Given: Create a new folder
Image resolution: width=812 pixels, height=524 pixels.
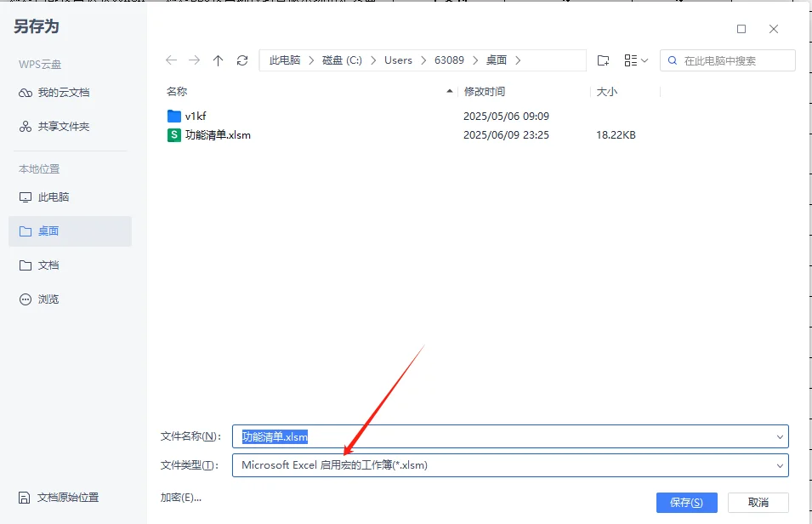Looking at the screenshot, I should click(604, 60).
